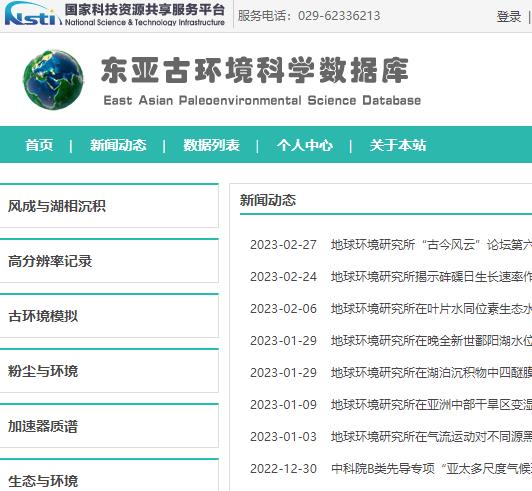Open the 2023-02-24 news item about 砗磲
Image resolution: width=532 pixels, height=491 pixels.
431,277
